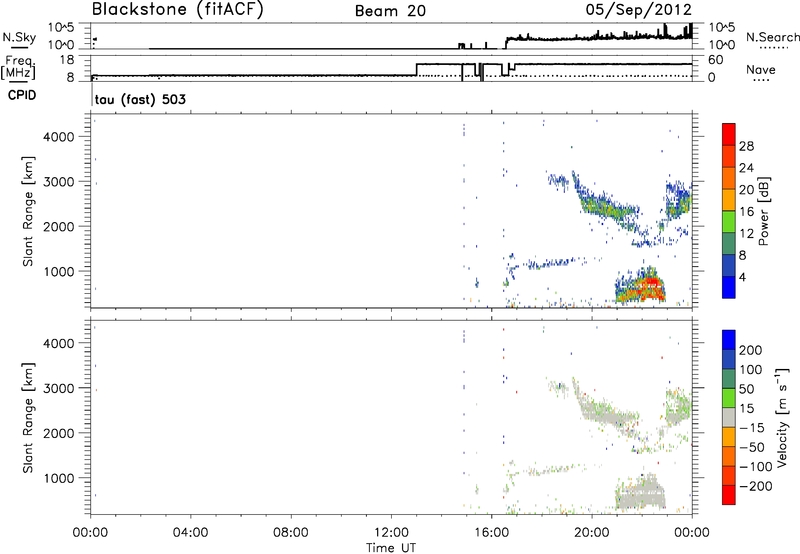Select the 'Time UT' axis title

pyautogui.click(x=391, y=547)
